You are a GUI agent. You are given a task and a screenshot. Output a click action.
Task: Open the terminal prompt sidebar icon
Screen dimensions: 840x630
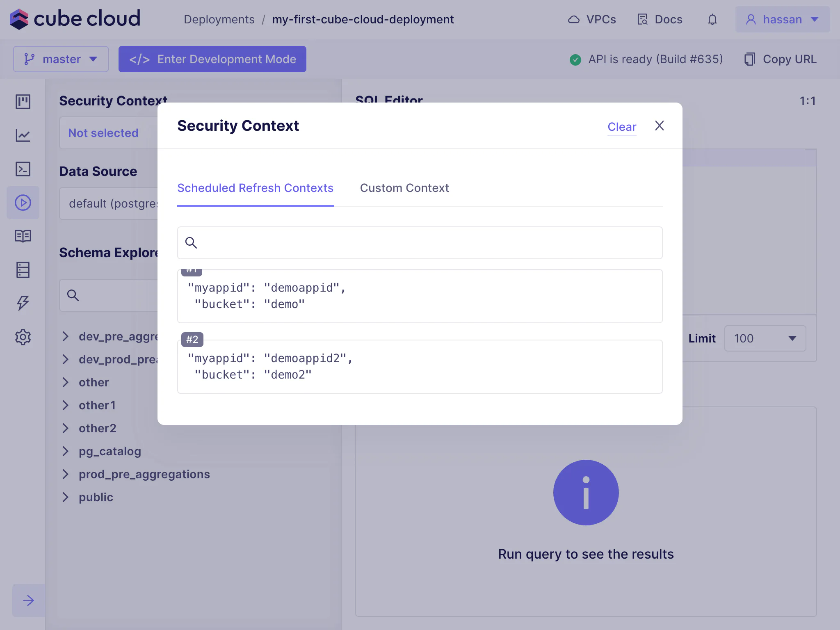pos(23,169)
